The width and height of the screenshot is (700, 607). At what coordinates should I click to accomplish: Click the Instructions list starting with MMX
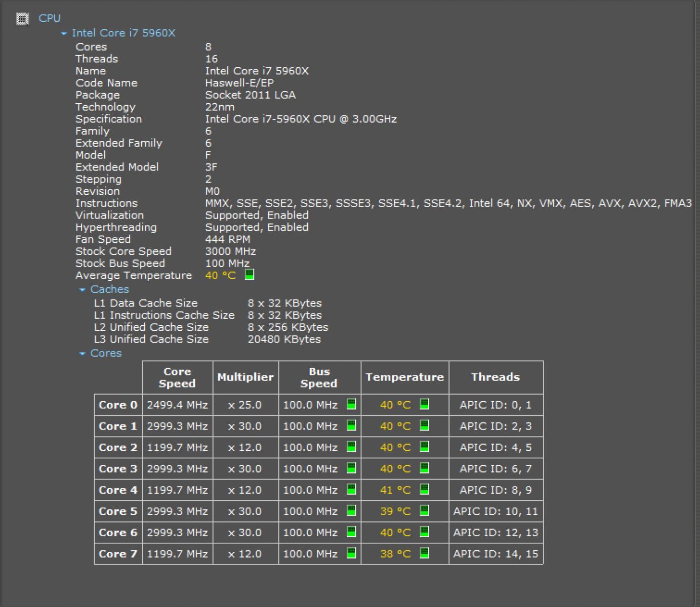coord(448,203)
